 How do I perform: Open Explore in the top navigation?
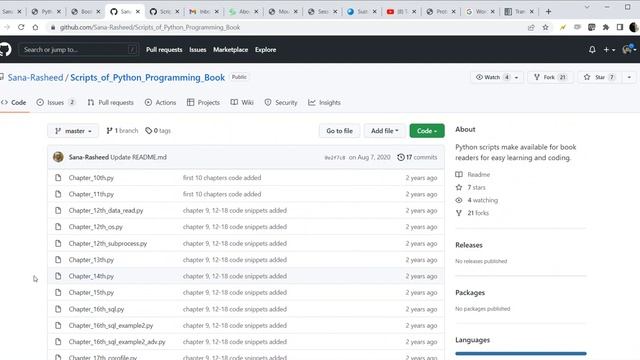[x=266, y=49]
